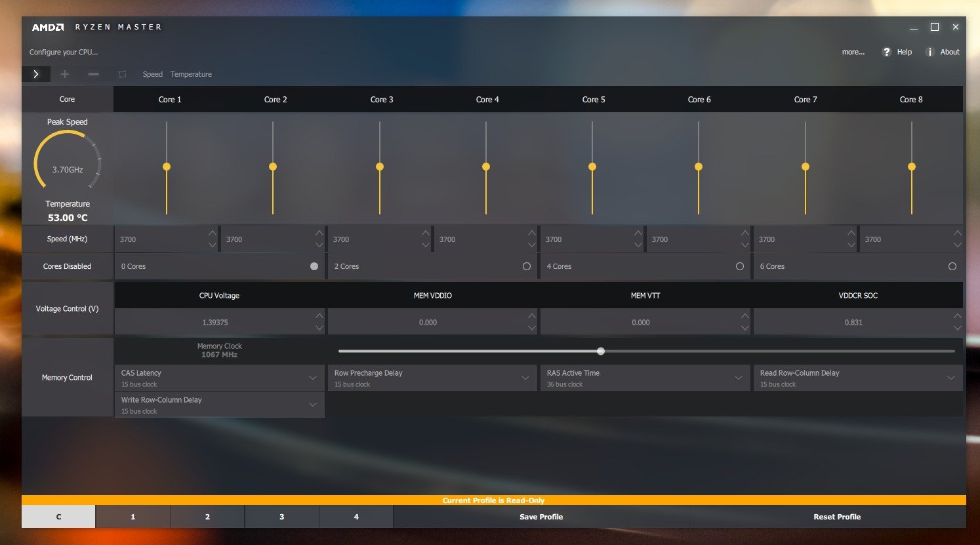Select the 0 Cores disabled option
This screenshot has height=545, width=980.
click(314, 266)
